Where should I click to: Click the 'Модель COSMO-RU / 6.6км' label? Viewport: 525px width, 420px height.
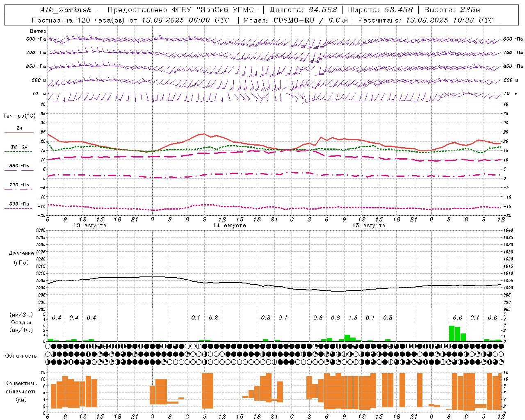(296, 20)
